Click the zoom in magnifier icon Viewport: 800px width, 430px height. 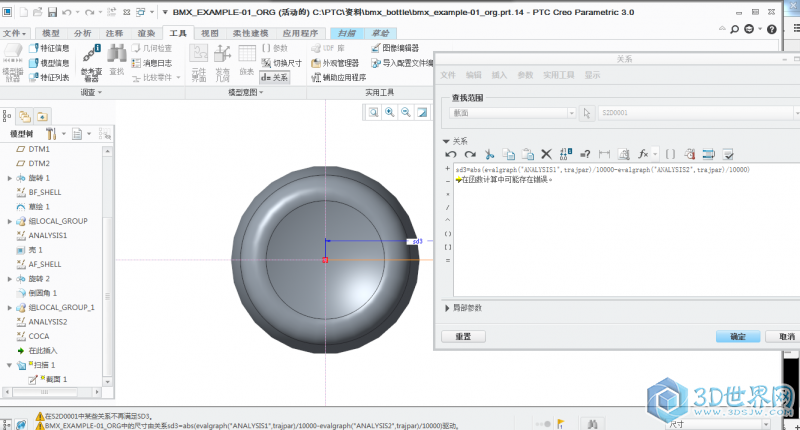click(390, 112)
